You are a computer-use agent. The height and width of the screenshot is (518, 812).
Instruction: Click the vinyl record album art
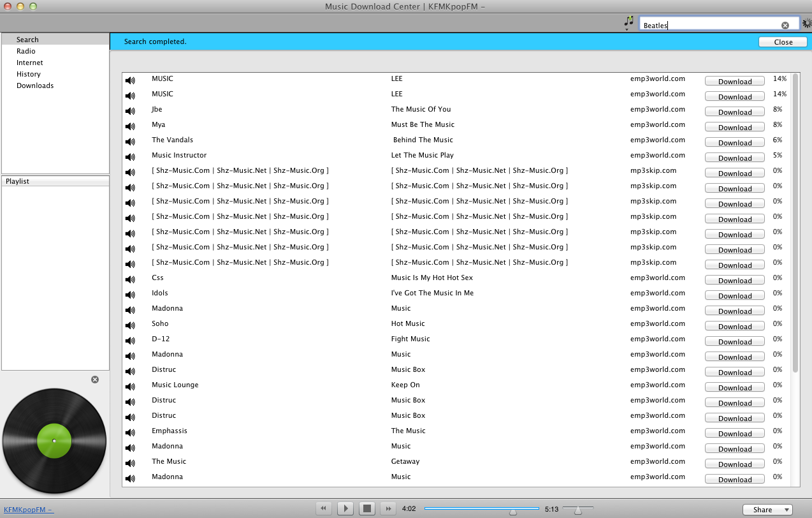tap(54, 441)
